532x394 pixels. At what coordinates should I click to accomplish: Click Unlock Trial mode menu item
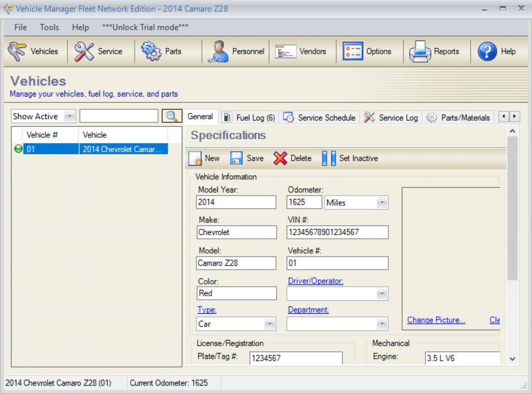tap(145, 27)
